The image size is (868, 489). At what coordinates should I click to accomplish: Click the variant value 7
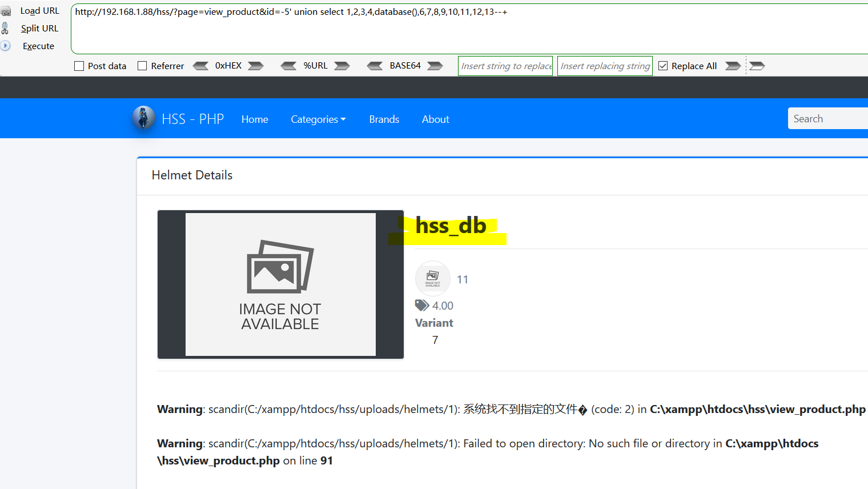point(435,340)
